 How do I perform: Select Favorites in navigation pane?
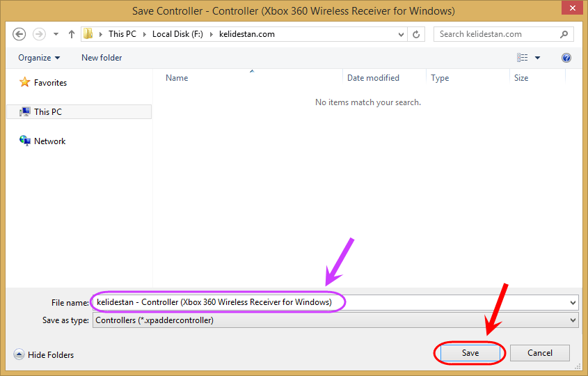[x=50, y=83]
